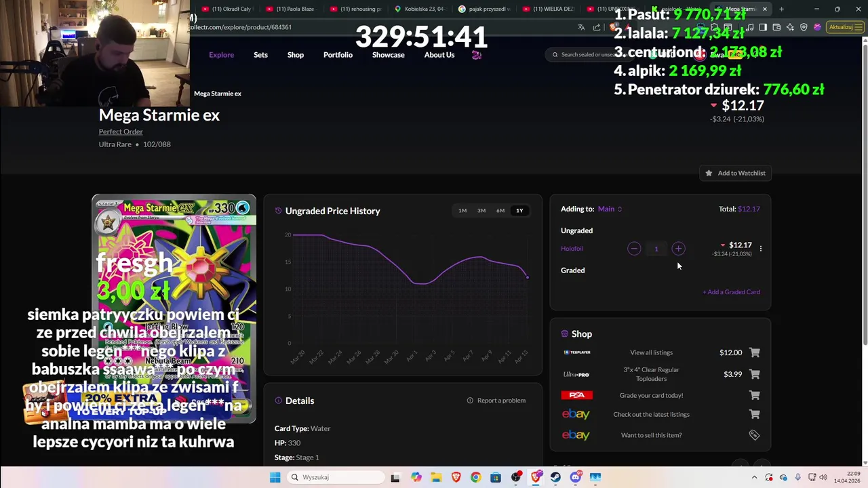Screen dimensions: 868x488
Task: Open the About Us navigation item
Action: pos(439,55)
